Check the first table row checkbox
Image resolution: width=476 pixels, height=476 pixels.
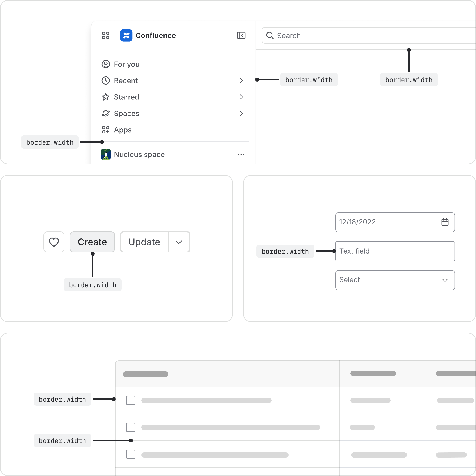[x=131, y=400]
